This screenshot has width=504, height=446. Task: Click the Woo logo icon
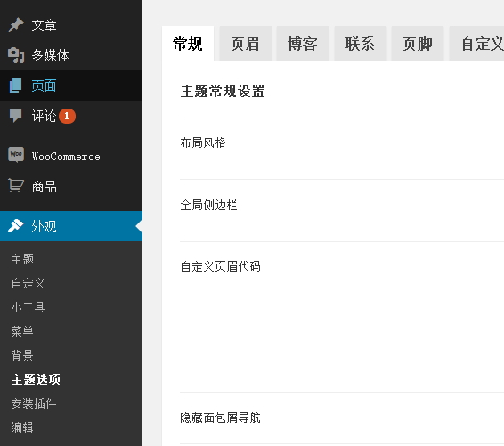pyautogui.click(x=16, y=155)
